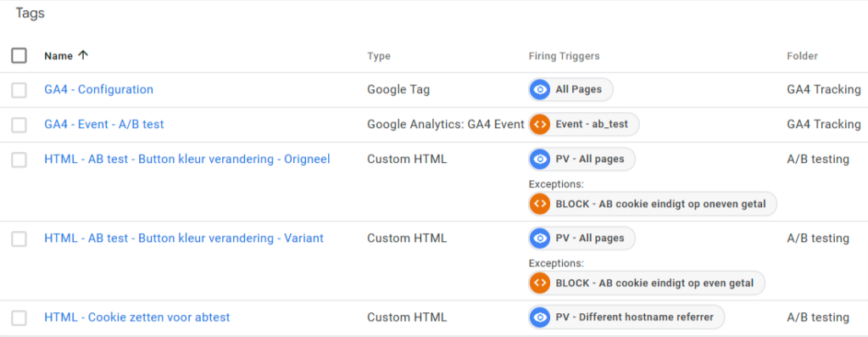Screen dimensions: 868x337
Task: Check the GA4 - Configuration row checkbox
Action: tap(19, 90)
